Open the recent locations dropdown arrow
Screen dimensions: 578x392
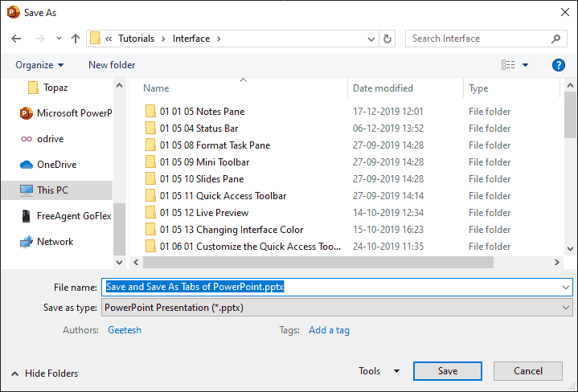tap(59, 38)
